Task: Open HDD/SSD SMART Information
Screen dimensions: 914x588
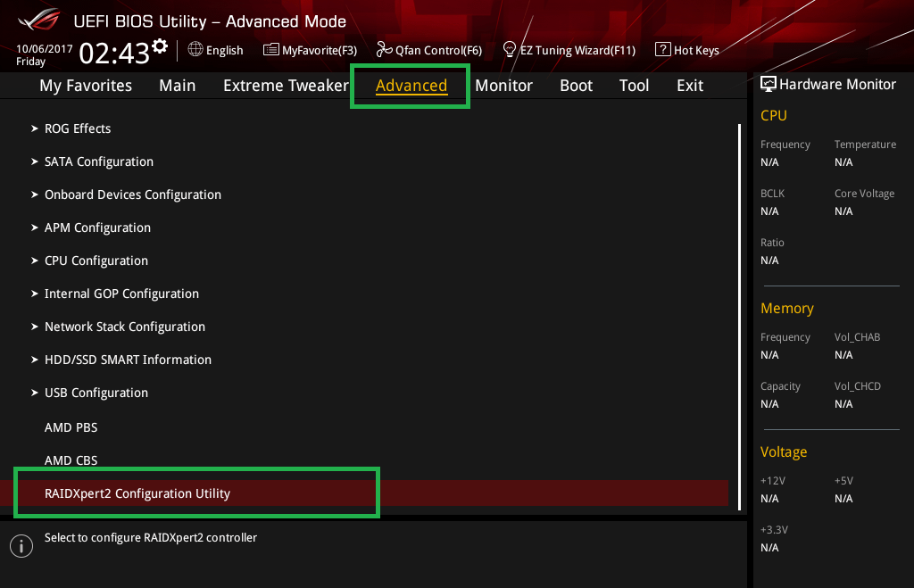Action: pyautogui.click(x=128, y=360)
